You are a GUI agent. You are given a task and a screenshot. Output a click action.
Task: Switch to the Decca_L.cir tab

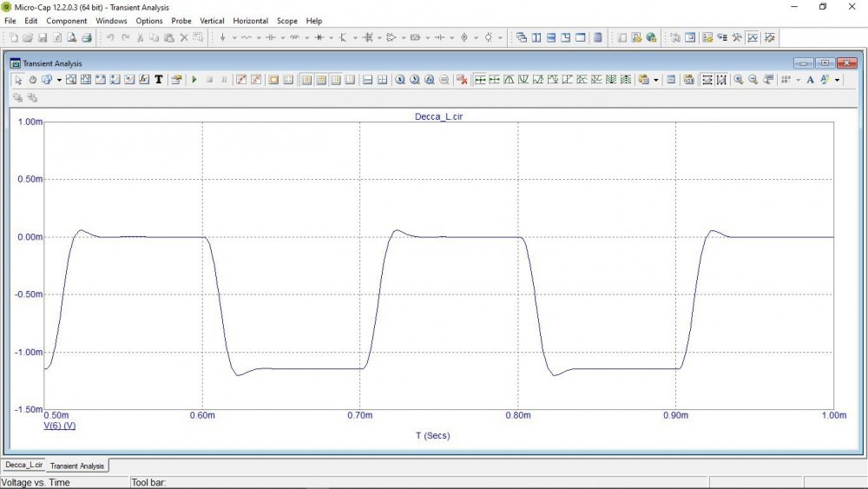pos(23,466)
